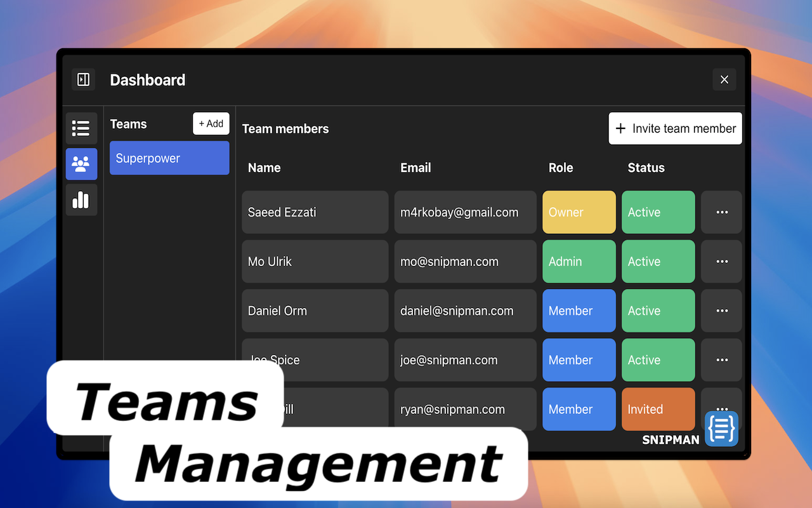The image size is (812, 508).
Task: Select the Superpower team
Action: coord(169,158)
